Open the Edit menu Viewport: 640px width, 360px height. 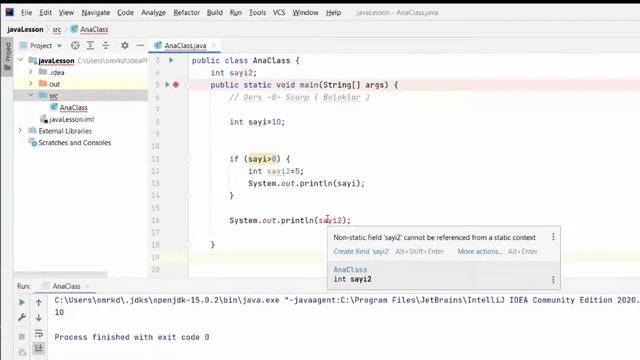[45, 13]
